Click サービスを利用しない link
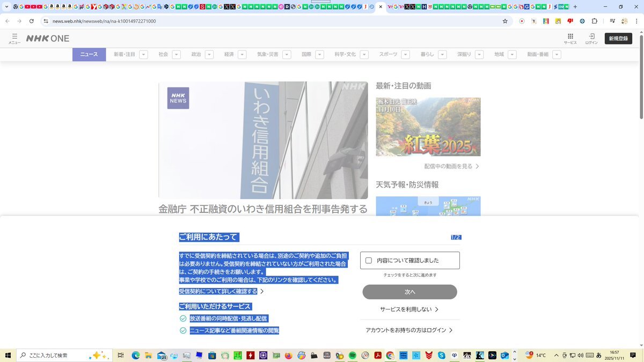The height and width of the screenshot is (362, 644). pos(409,309)
